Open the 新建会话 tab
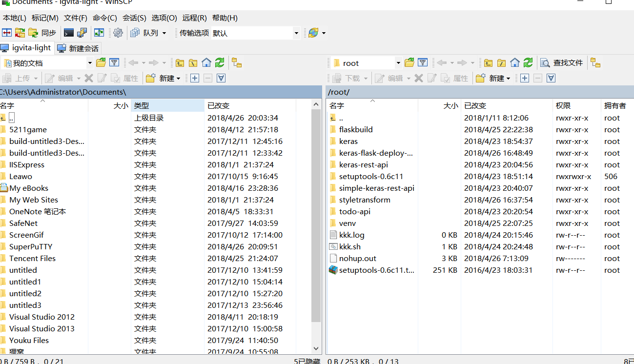634x364 pixels. pos(78,48)
